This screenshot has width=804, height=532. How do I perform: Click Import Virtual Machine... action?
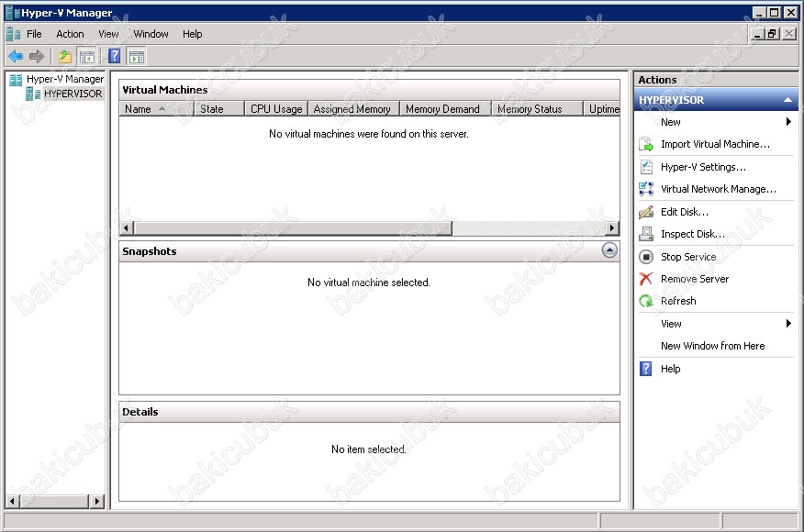coord(715,145)
